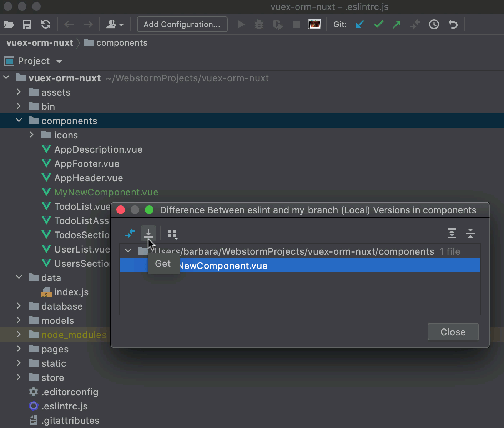This screenshot has width=504, height=428.
Task: Click Add Configuration... button
Action: [x=182, y=24]
